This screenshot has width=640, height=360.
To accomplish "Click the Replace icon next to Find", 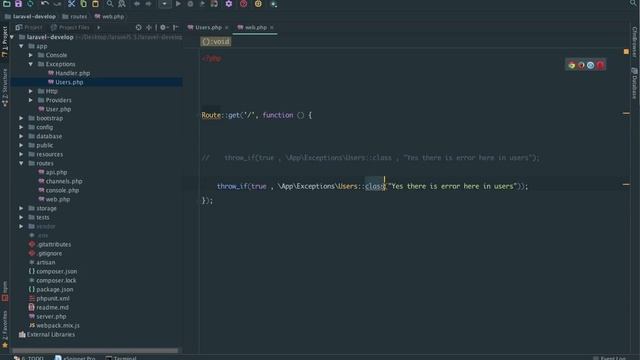I will 122,4.
